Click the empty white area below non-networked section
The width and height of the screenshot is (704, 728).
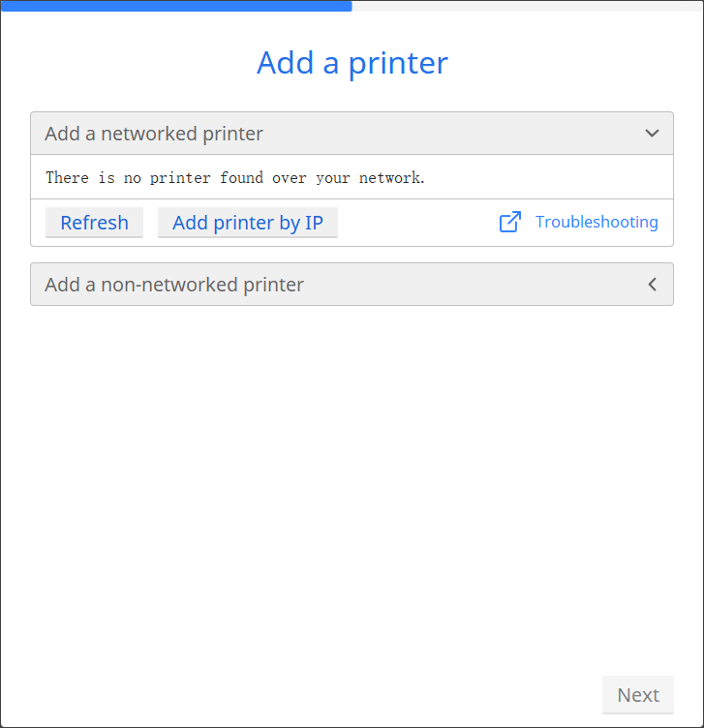[352, 488]
